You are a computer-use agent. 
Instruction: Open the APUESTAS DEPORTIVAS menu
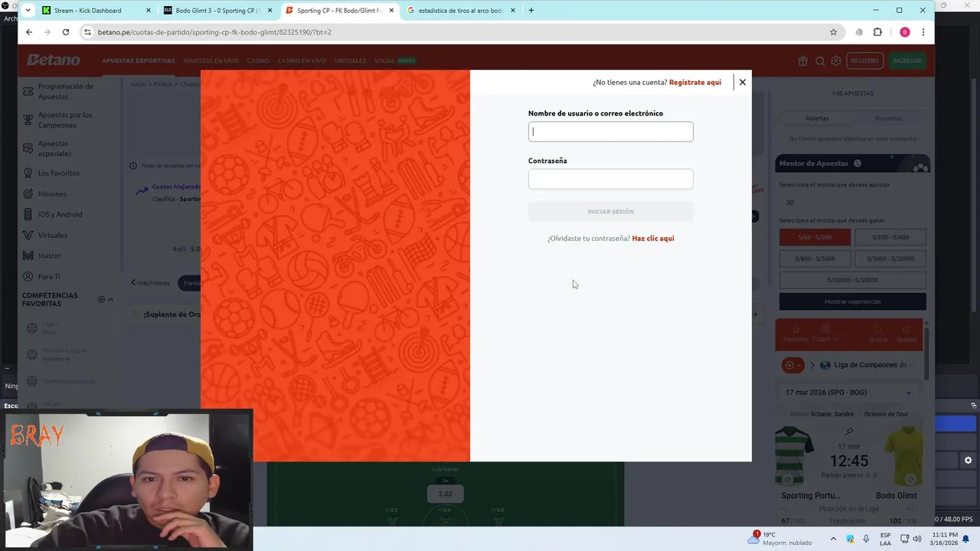(139, 60)
